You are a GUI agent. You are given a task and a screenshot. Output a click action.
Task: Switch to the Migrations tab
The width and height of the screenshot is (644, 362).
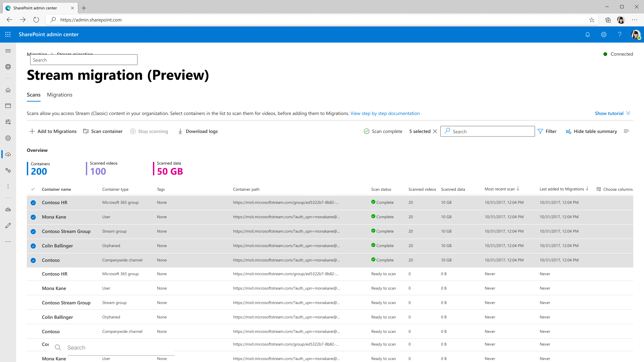pos(60,95)
